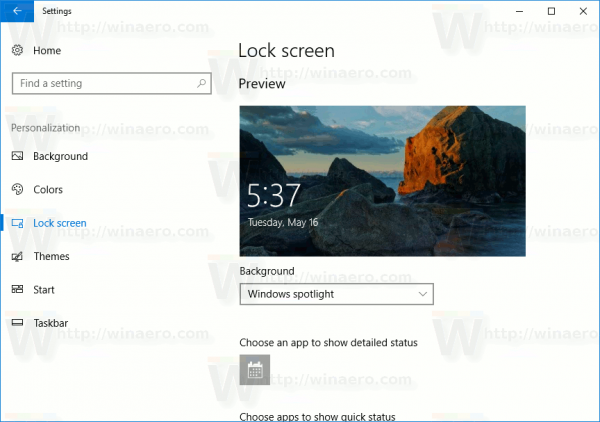Go to the Colors page
600x422 pixels.
click(x=48, y=189)
